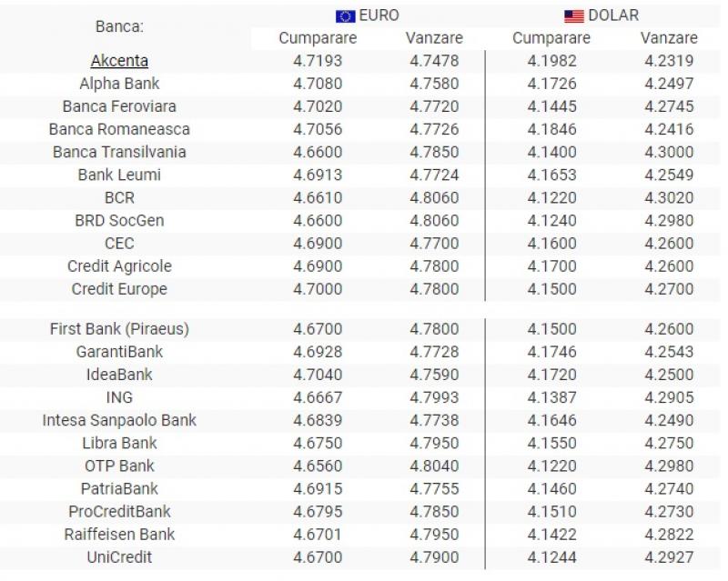Click the EURO column header

pos(379,15)
